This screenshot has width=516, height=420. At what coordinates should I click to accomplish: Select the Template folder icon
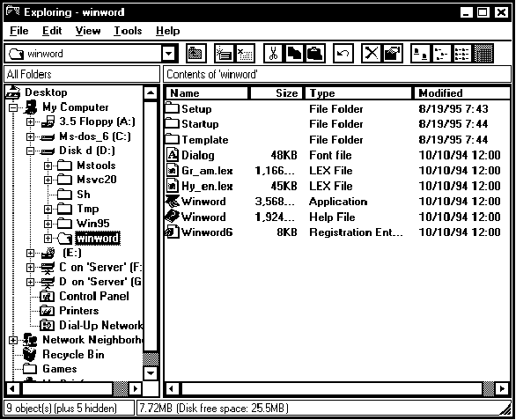172,139
